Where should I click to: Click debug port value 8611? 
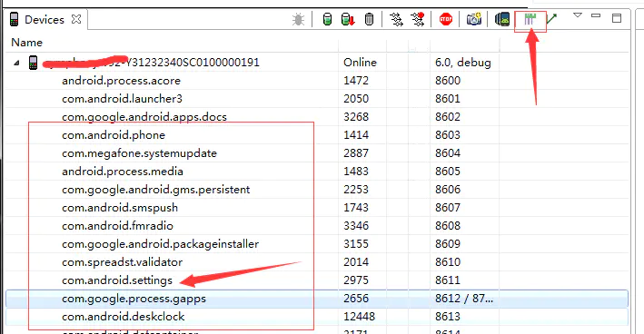pos(448,280)
